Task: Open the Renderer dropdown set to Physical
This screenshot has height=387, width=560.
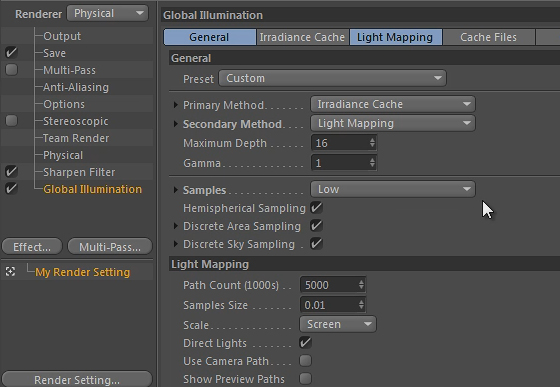Action: 108,14
